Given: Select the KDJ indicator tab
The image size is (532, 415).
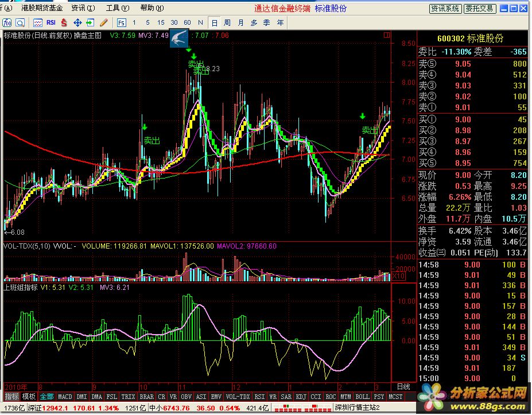Looking at the screenshot, I should coord(301,396).
